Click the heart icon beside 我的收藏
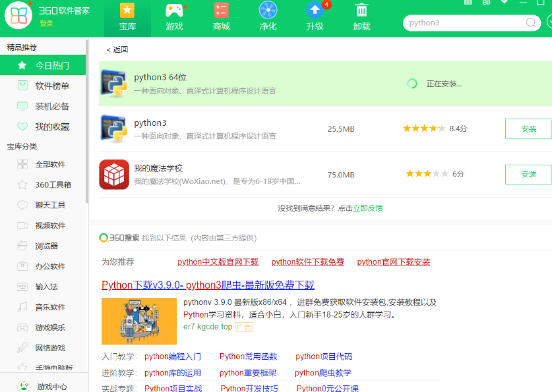 [22, 126]
